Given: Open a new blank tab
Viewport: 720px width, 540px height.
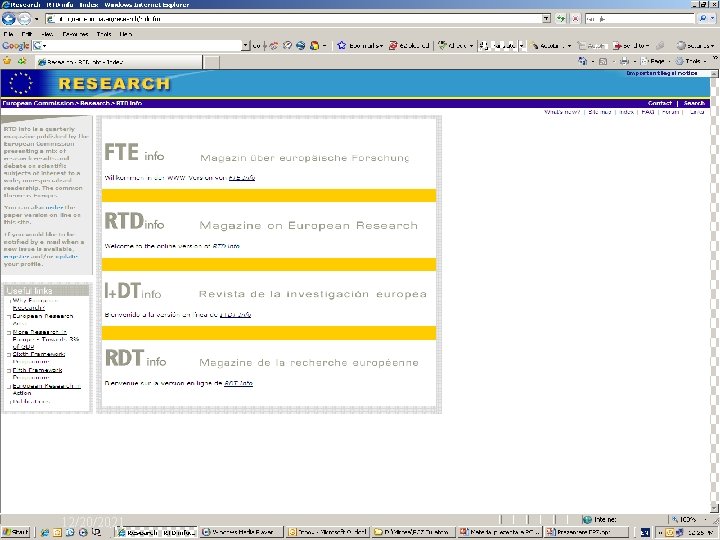Looking at the screenshot, I should tap(211, 62).
